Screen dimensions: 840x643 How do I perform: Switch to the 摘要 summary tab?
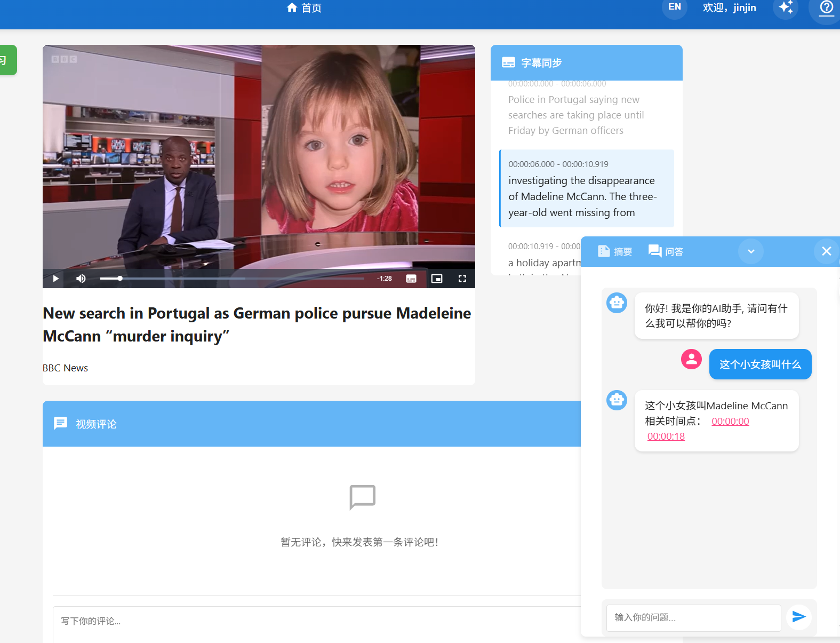coord(615,251)
